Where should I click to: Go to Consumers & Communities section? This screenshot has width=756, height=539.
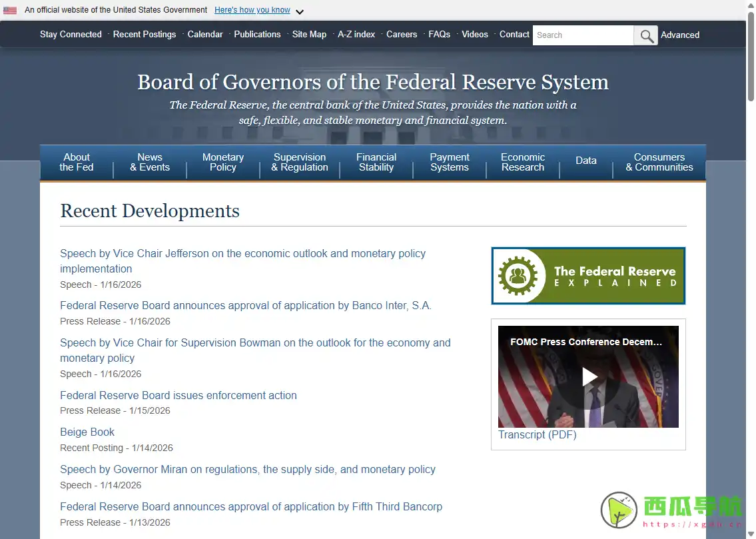[x=659, y=163]
